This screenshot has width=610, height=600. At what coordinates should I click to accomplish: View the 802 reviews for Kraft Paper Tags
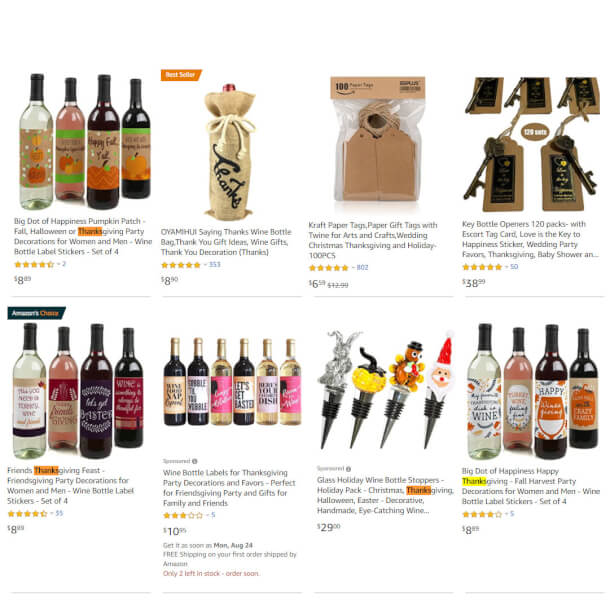tap(362, 267)
